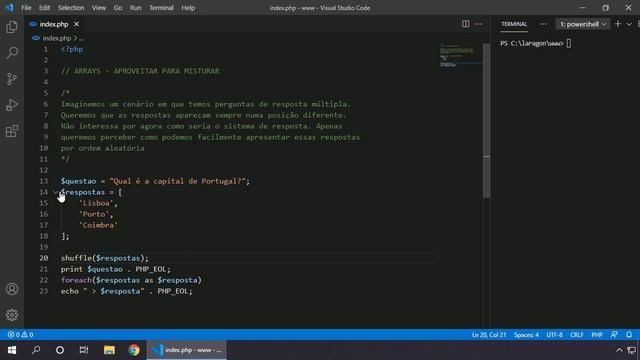Click the errors and warnings status indicator
The height and width of the screenshot is (360, 640).
click(x=20, y=335)
